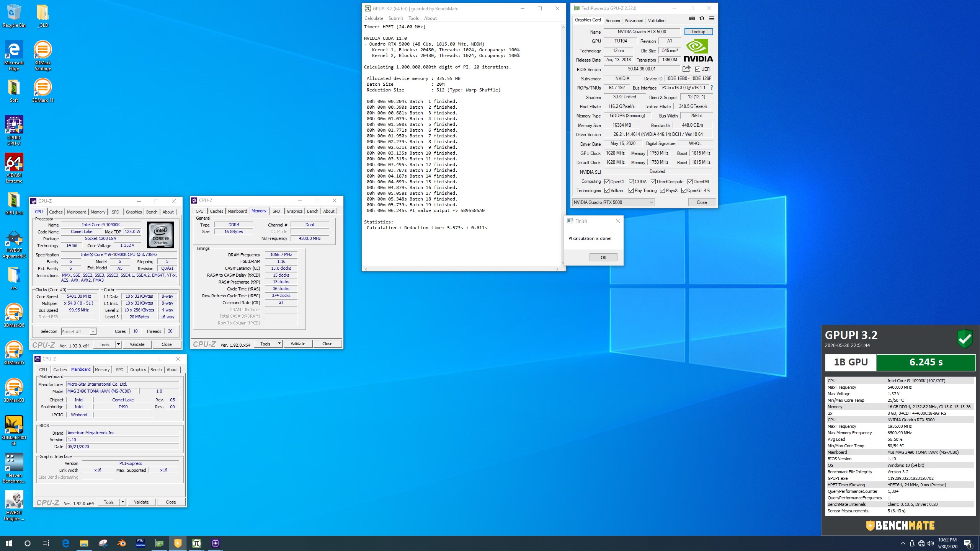Open Socket #1 selection dropdown

(78, 332)
